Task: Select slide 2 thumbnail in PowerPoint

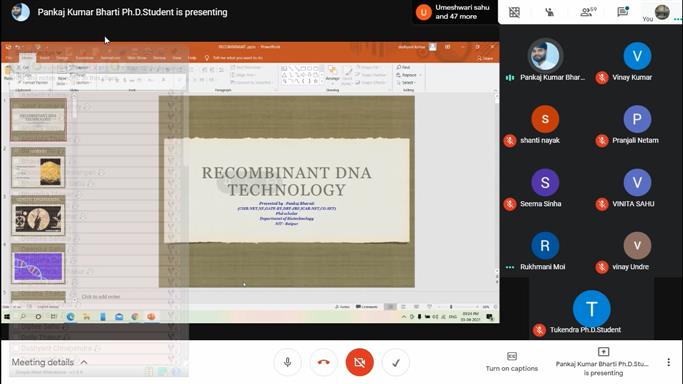Action: point(38,168)
